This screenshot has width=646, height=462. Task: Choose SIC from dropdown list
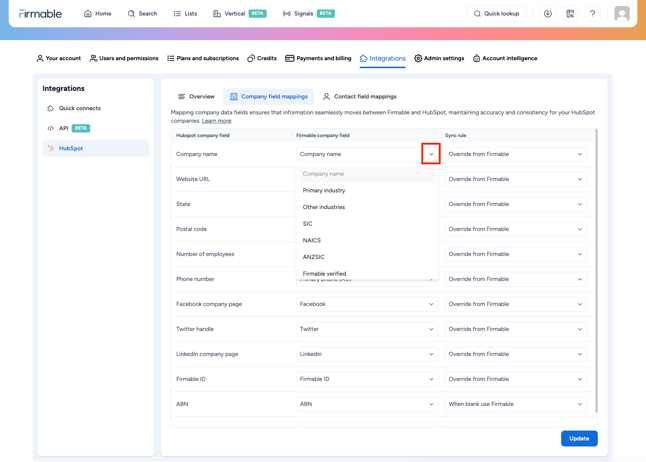pyautogui.click(x=367, y=224)
